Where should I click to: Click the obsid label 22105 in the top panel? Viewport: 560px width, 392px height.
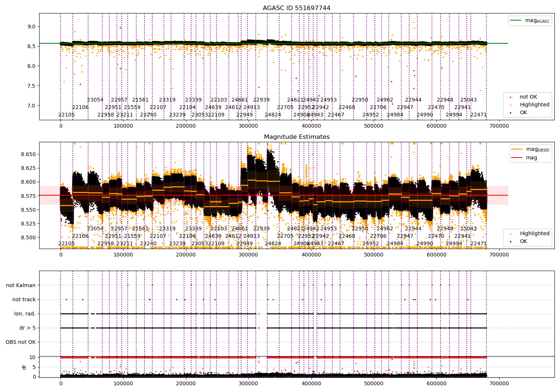point(66,115)
